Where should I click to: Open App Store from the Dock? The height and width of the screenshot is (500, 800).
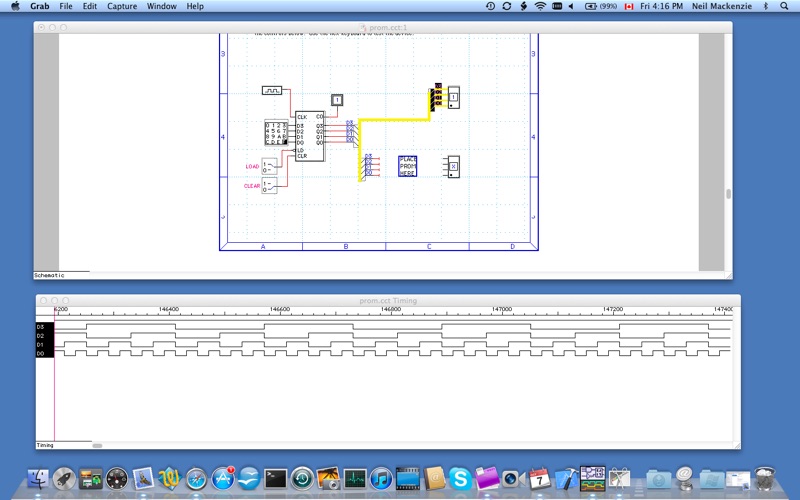[222, 479]
